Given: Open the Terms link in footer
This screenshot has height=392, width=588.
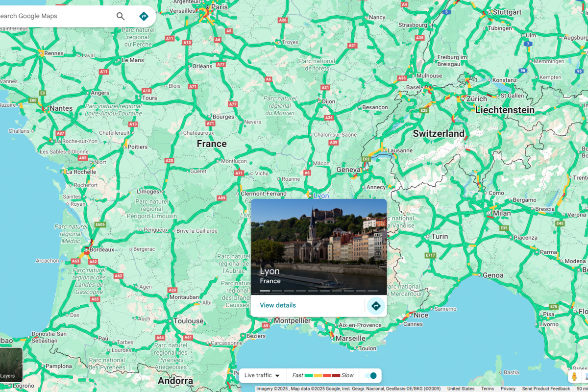Looking at the screenshot, I should coord(487,389).
